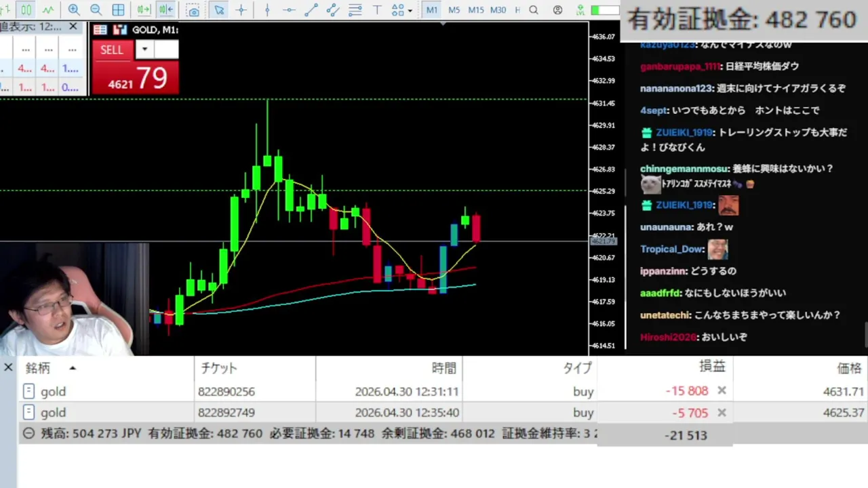868x488 pixels.
Task: Take a chart screenshot with camera icon
Action: click(x=193, y=10)
